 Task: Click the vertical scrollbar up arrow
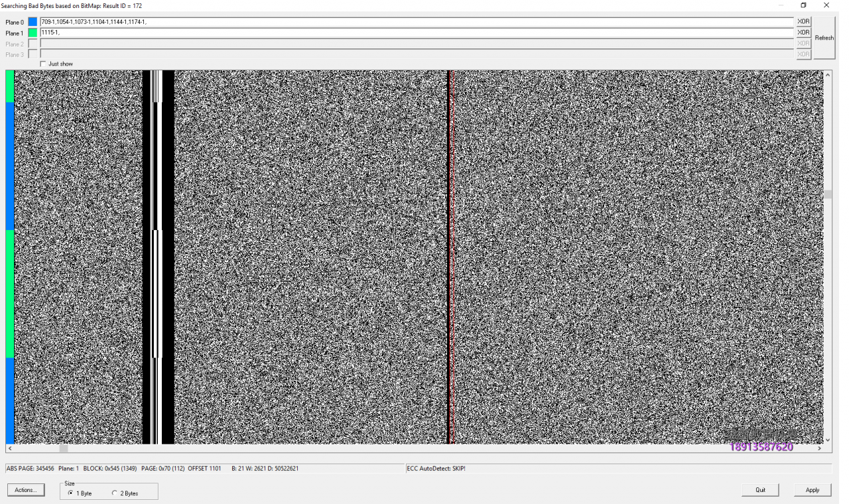[827, 75]
